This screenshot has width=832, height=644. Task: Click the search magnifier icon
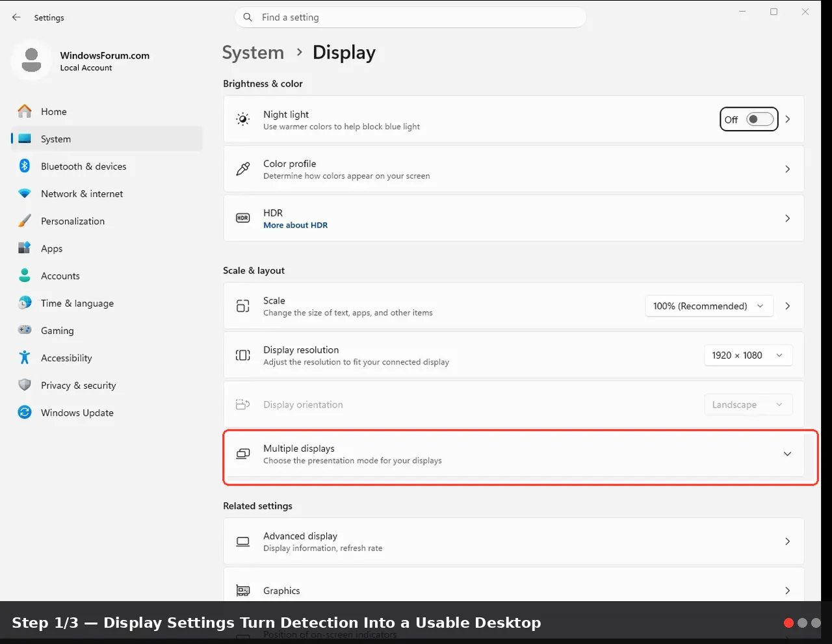[x=248, y=18]
